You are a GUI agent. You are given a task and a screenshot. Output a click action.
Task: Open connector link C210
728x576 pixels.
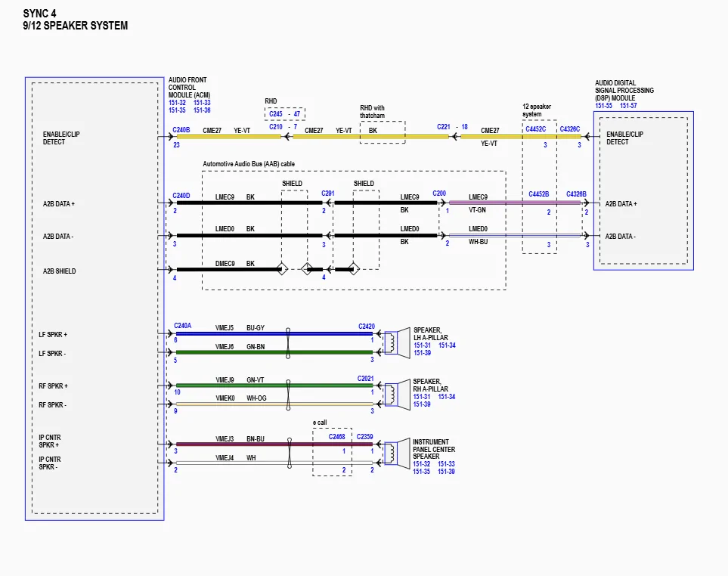pyautogui.click(x=276, y=127)
